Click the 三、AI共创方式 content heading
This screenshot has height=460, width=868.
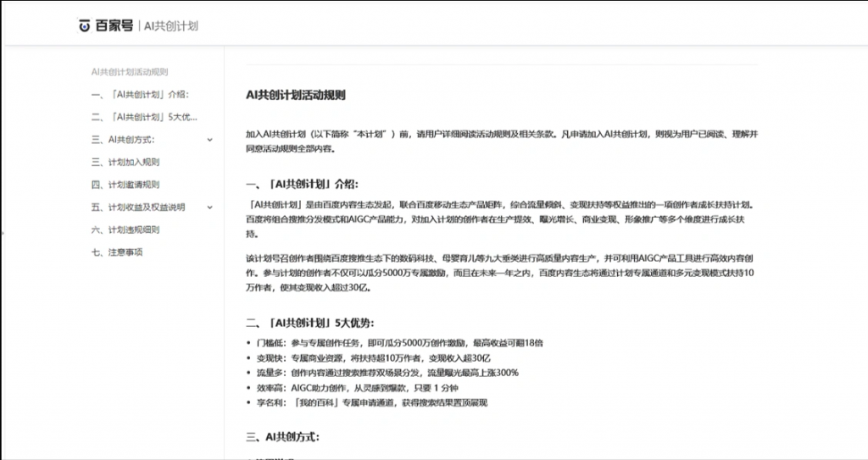click(282, 437)
